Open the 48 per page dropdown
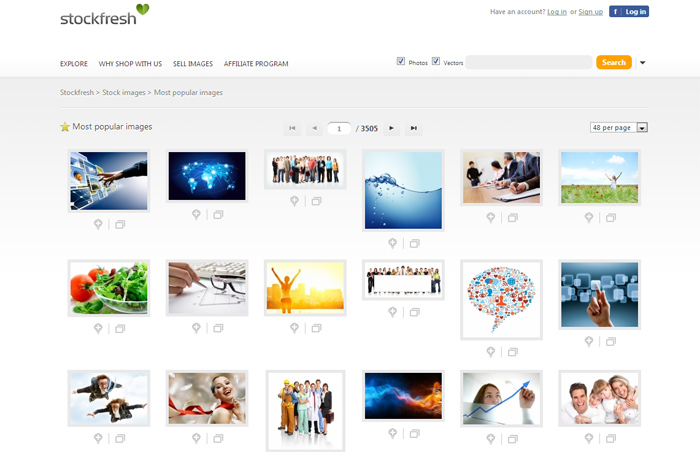Screen dimensions: 700x452 (x=619, y=128)
